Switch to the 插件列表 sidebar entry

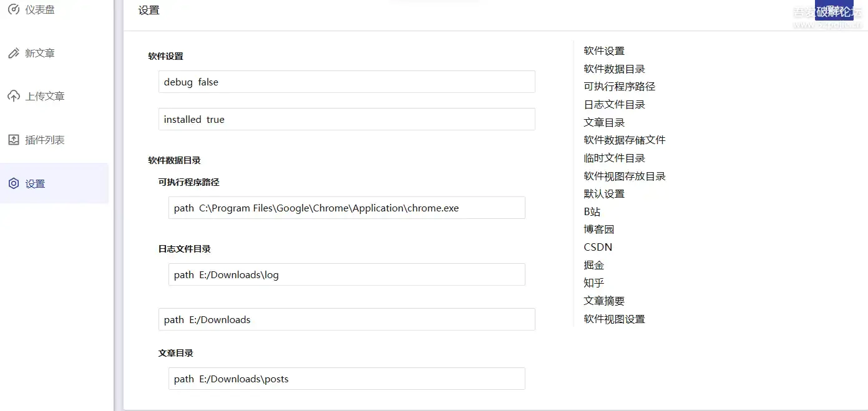(42, 139)
